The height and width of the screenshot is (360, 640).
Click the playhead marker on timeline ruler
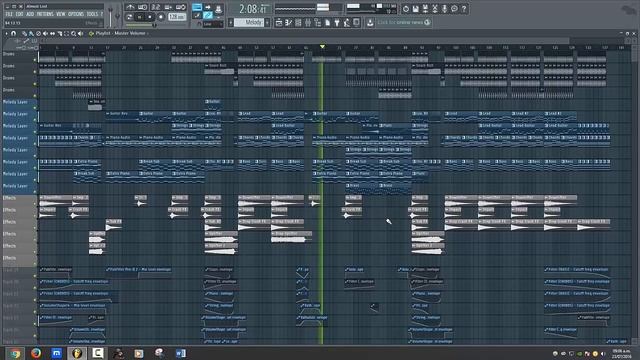point(322,47)
